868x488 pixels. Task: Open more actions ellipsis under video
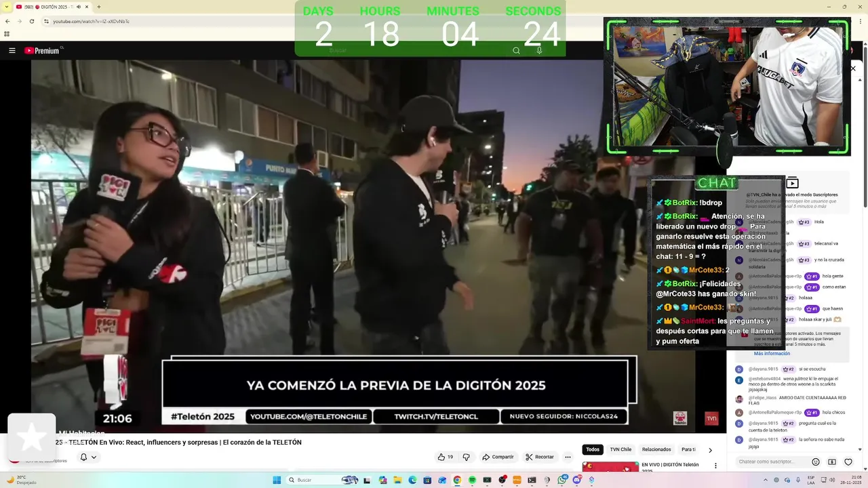tap(568, 457)
